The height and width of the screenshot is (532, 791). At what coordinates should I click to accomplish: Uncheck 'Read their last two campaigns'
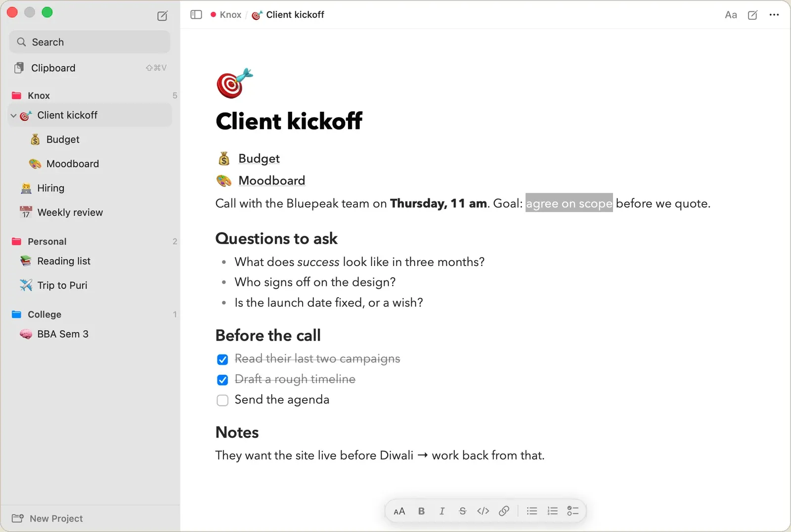[x=222, y=359]
